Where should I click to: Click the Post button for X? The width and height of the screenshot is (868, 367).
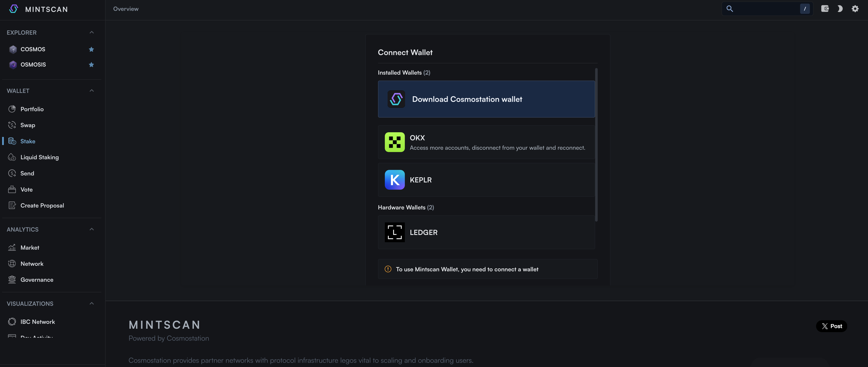831,326
